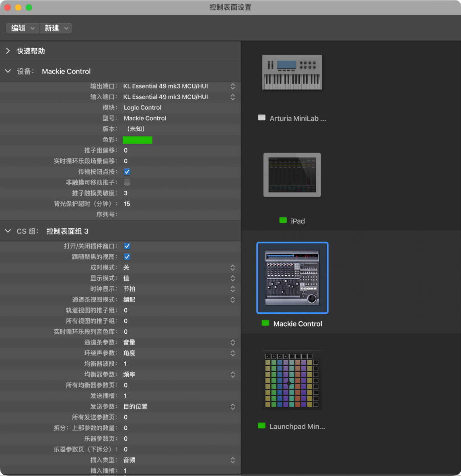Click the Mackie Control device icon
This screenshot has width=461, height=476.
[x=292, y=277]
